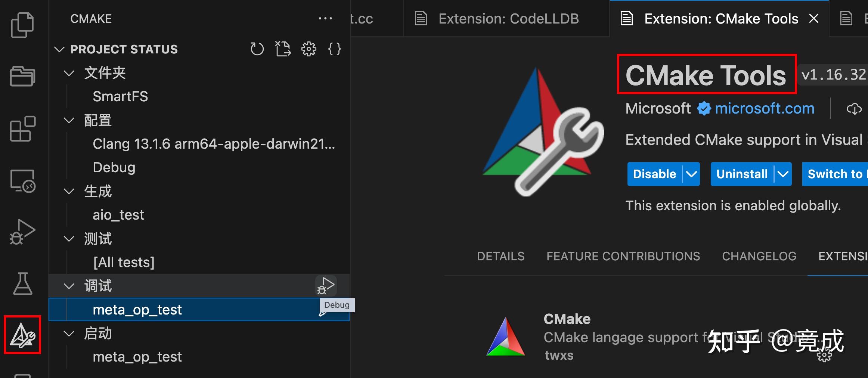Open the More Actions ellipsis in the CMAKE panel
The width and height of the screenshot is (868, 378).
click(x=325, y=18)
